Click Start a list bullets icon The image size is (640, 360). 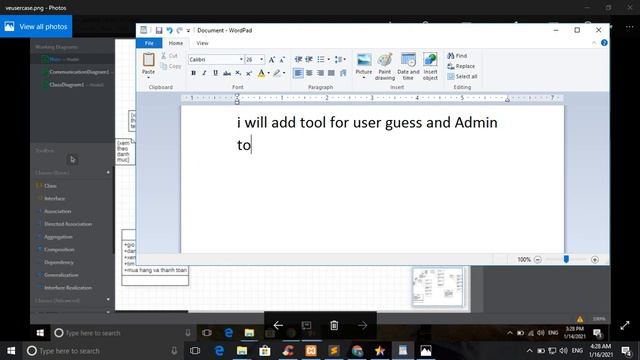click(321, 60)
